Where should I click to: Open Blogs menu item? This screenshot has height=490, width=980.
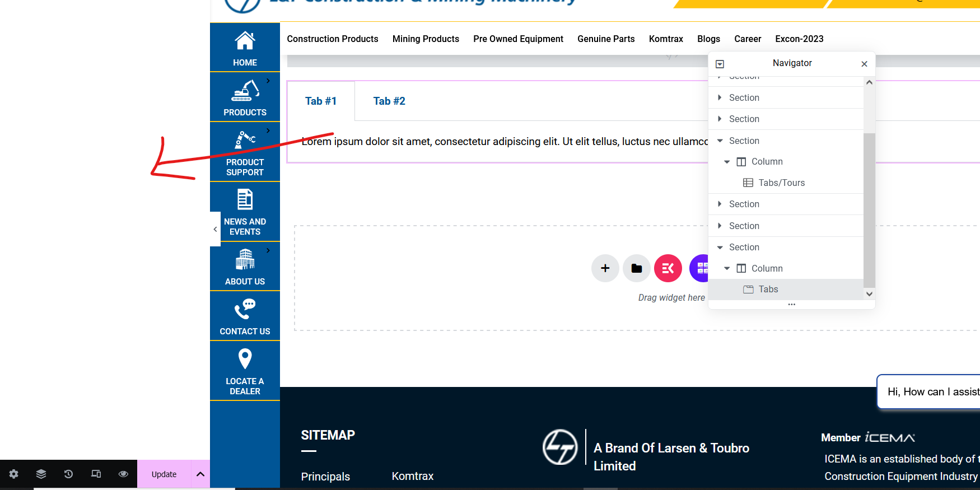click(x=708, y=39)
